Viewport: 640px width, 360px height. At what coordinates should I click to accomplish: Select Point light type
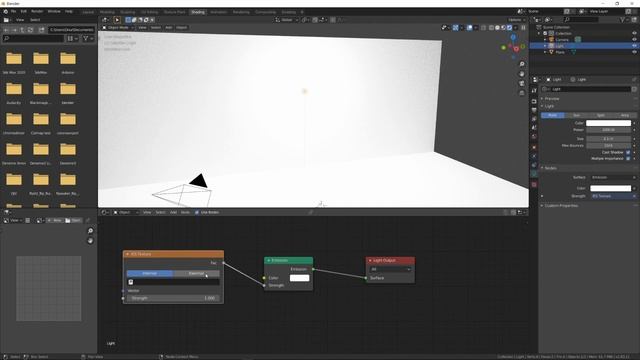pos(553,116)
